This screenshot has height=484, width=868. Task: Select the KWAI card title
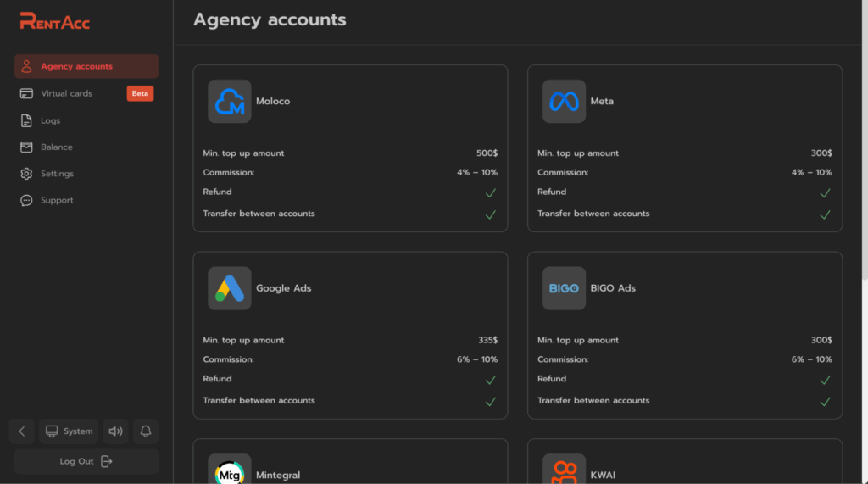click(603, 476)
